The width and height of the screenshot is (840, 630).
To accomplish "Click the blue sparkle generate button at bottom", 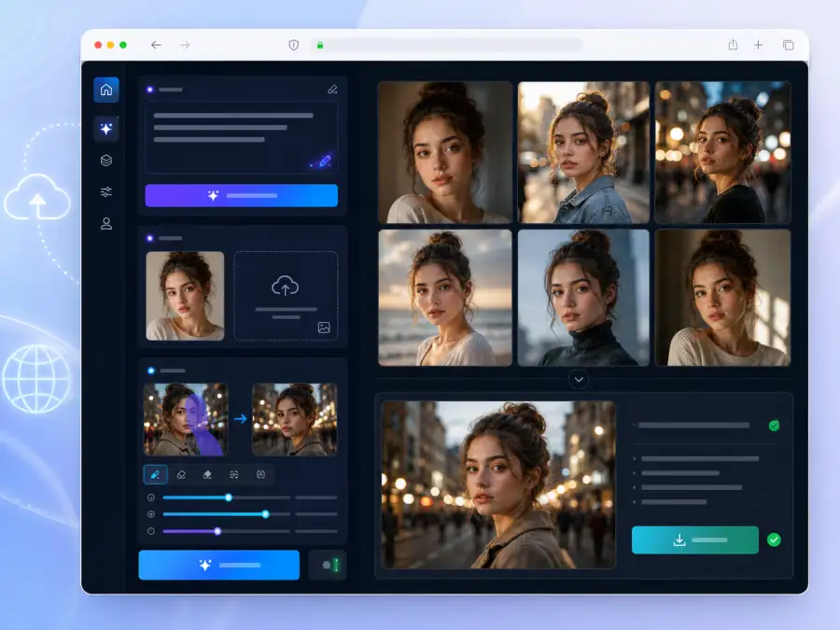I will point(219,566).
